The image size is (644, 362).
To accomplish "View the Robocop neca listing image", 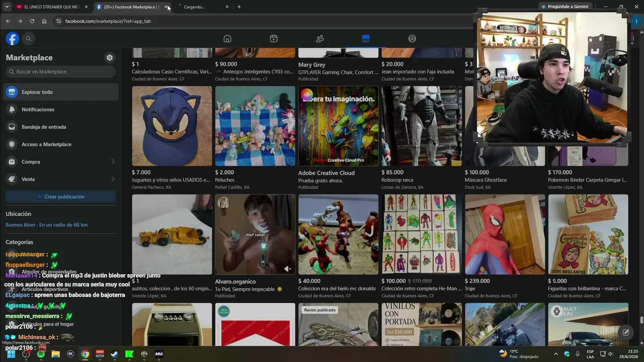I will [x=422, y=126].
